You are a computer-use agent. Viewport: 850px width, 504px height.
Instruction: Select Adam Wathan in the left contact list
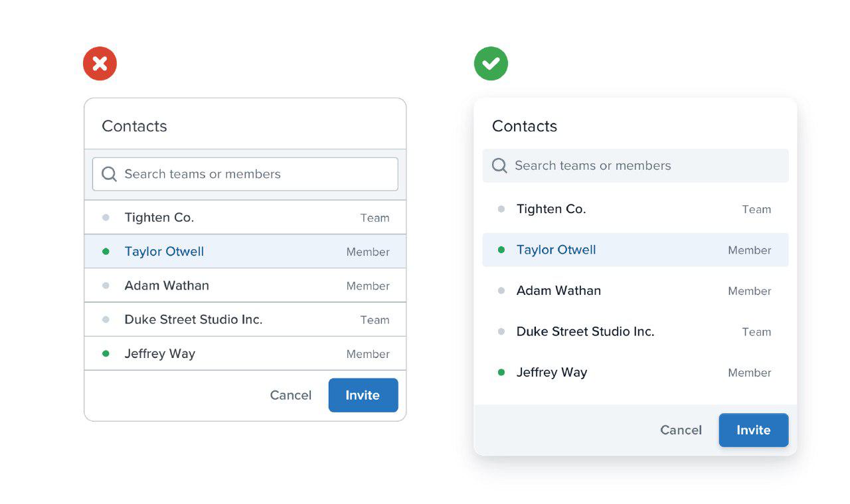coord(167,286)
